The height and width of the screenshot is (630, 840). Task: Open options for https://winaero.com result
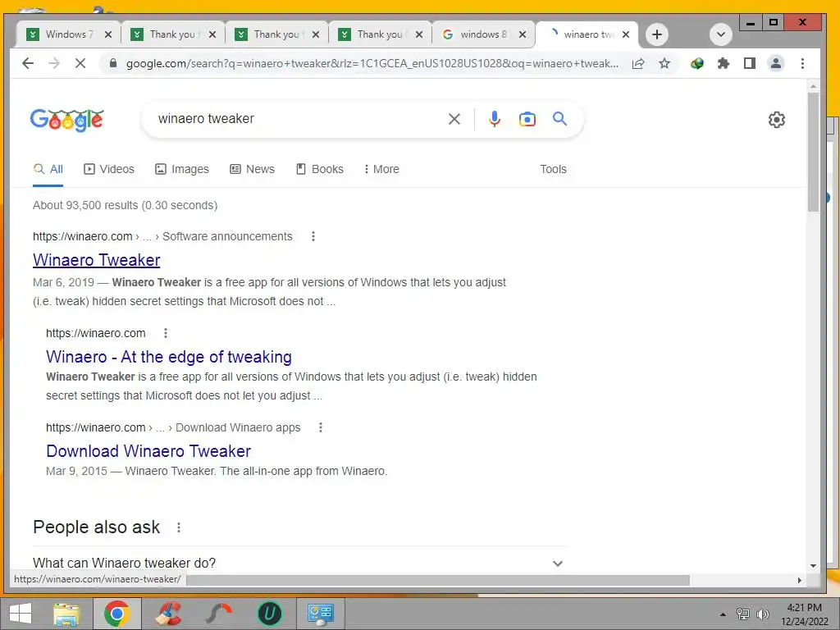pos(166,333)
